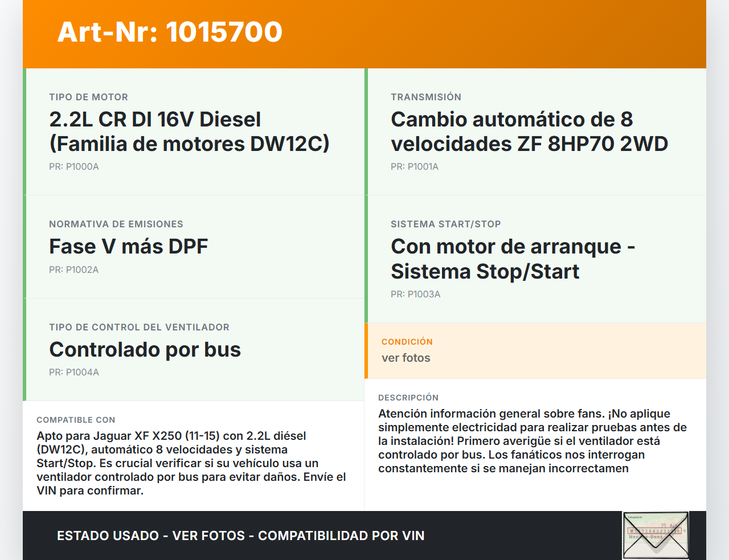Viewport: 729px width, 560px height.
Task: Click the TIPO DE MOTOR label
Action: click(88, 97)
